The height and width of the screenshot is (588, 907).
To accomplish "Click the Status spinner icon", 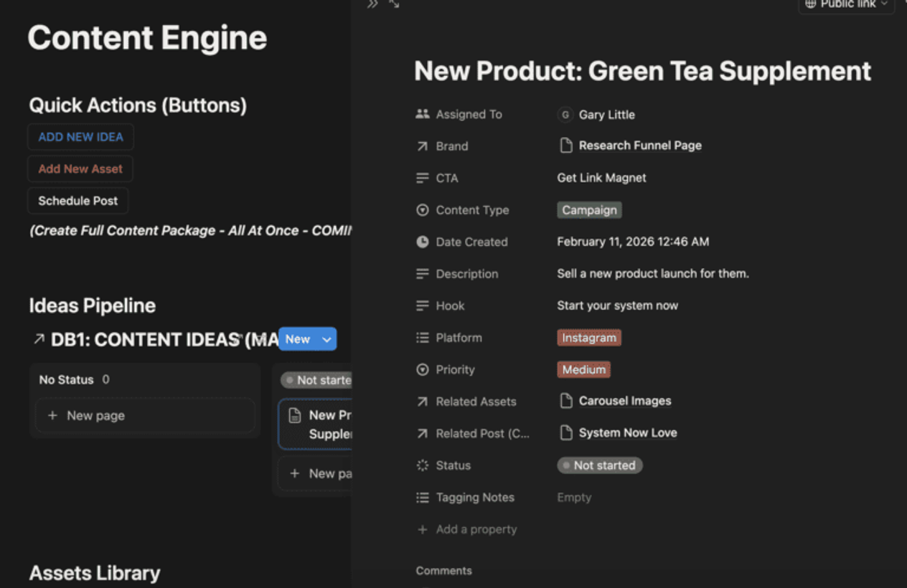I will [x=422, y=465].
